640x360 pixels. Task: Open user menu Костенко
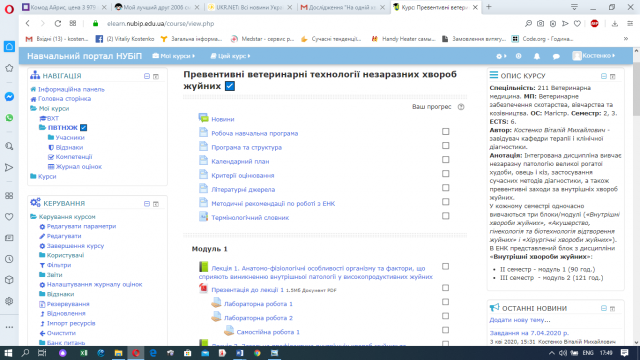pos(594,56)
